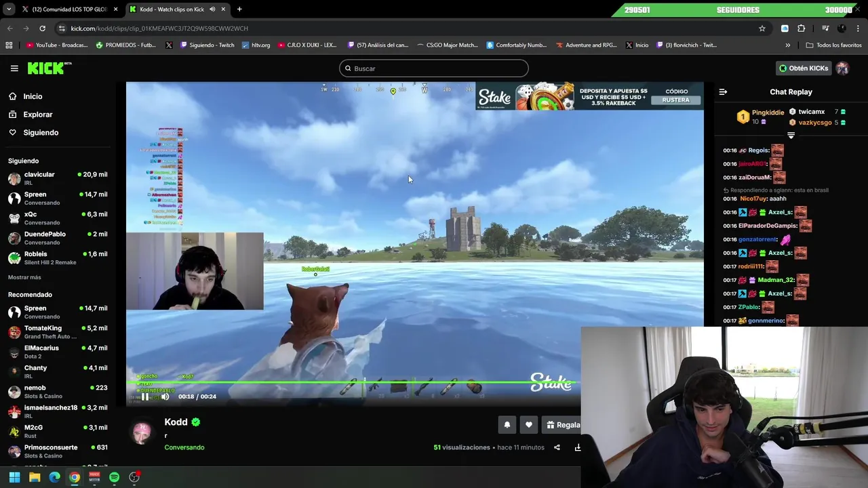Open PROMIEDOS bookmark
The image size is (868, 488).
(x=126, y=45)
